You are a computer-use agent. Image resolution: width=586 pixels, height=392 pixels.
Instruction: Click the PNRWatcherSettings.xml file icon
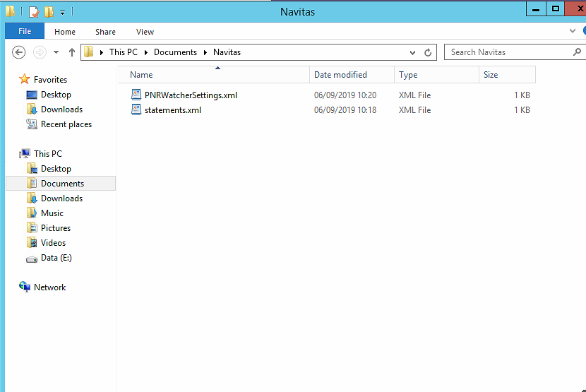[136, 95]
